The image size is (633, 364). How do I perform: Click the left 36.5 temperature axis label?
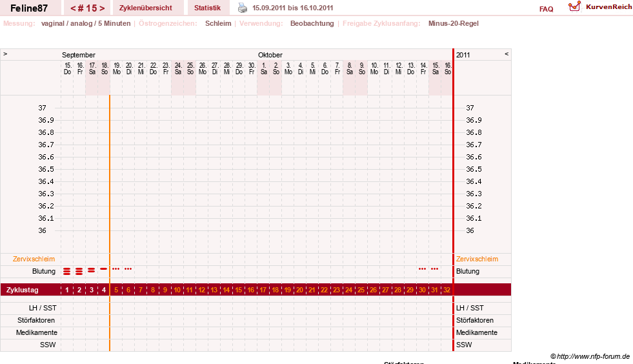point(46,169)
